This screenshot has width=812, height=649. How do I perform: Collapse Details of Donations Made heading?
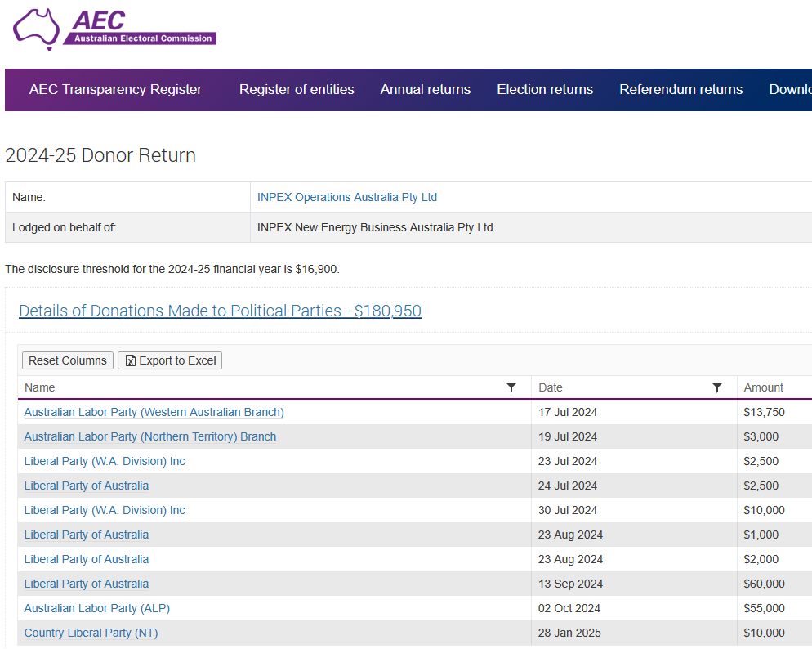(220, 311)
